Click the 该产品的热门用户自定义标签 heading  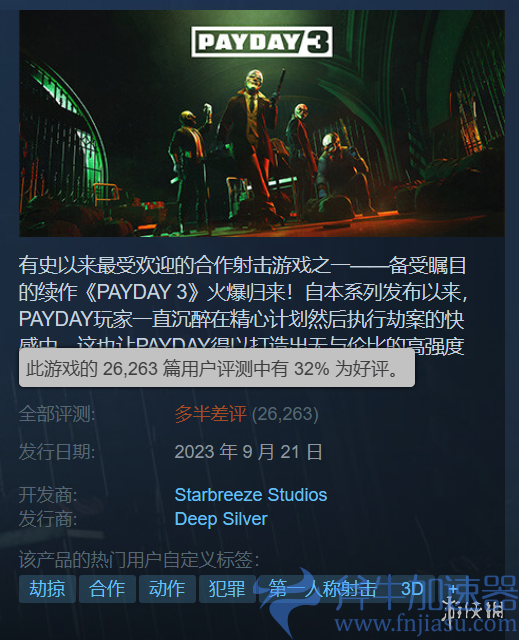click(x=139, y=559)
